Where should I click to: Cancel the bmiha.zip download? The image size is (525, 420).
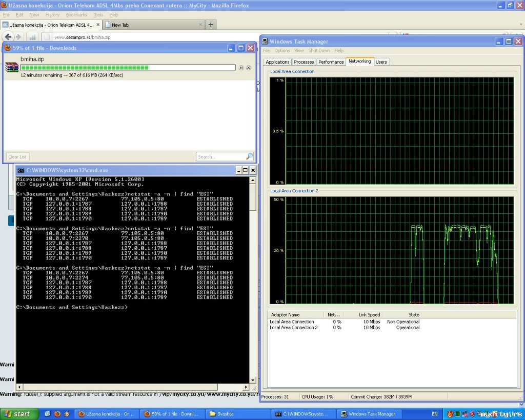[x=249, y=68]
